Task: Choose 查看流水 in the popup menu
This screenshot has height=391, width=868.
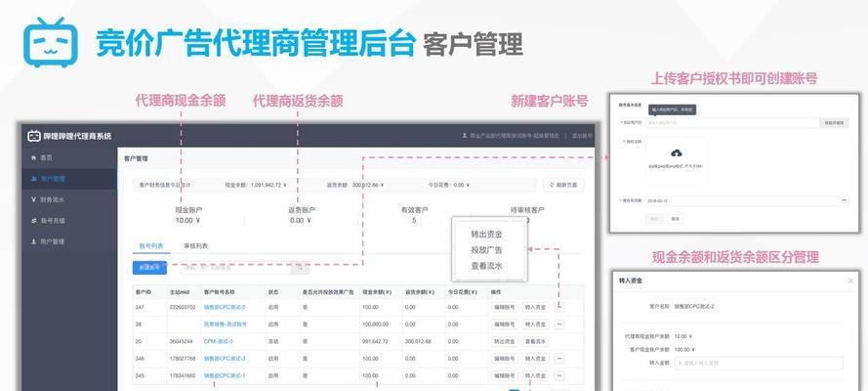Action: tap(486, 266)
